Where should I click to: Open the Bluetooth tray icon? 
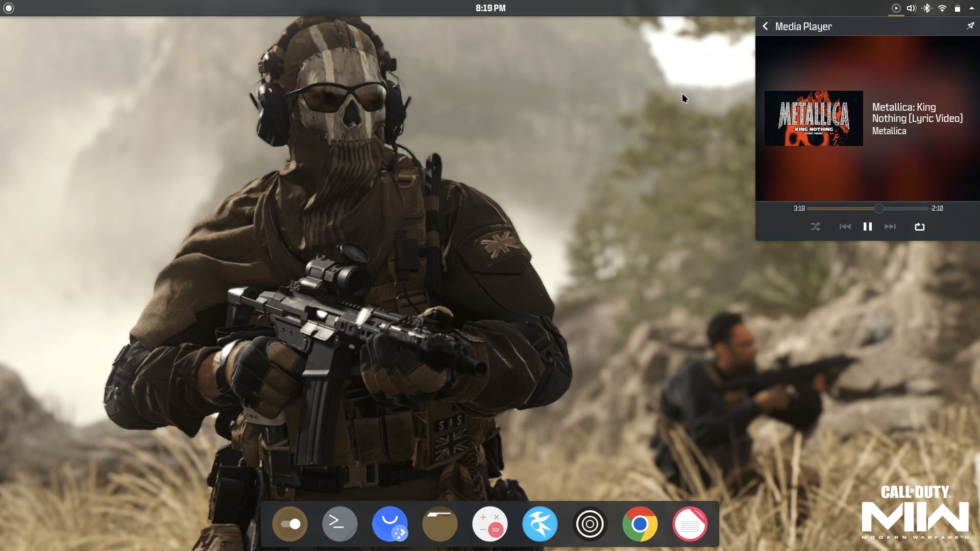tap(927, 8)
